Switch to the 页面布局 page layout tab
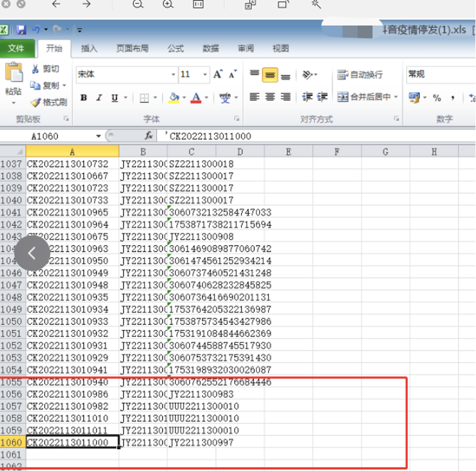This screenshot has width=476, height=471. pyautogui.click(x=132, y=48)
